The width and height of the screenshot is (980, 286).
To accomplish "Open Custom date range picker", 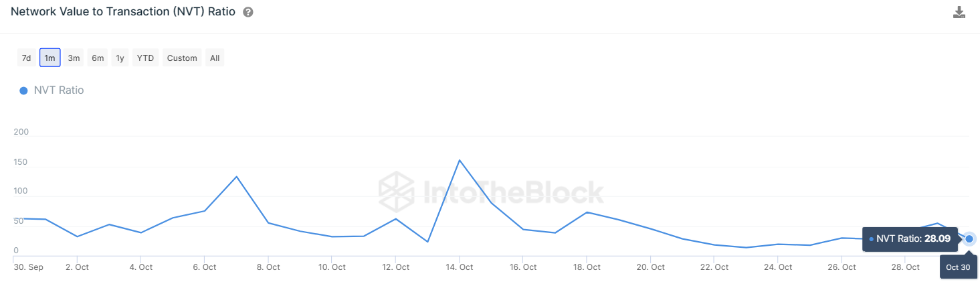I will [x=182, y=58].
